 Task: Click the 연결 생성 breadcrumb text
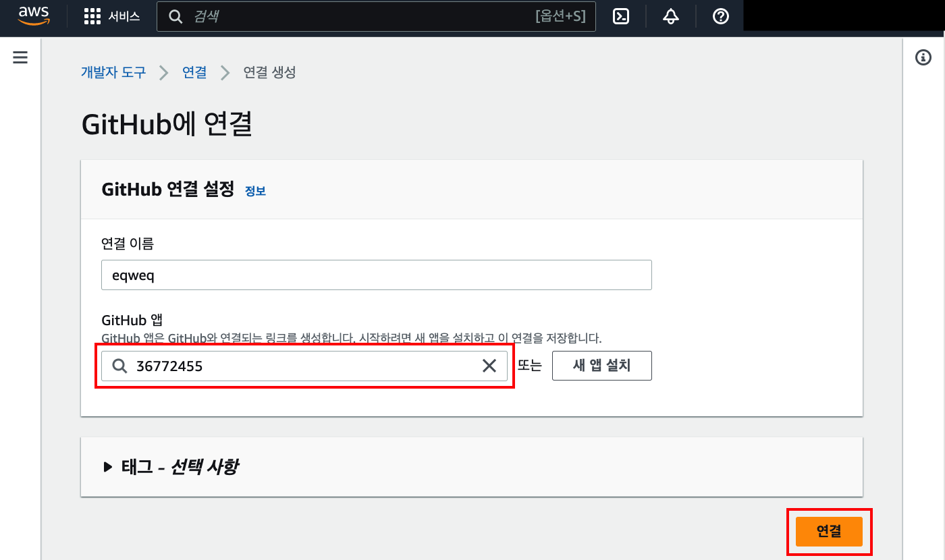coord(269,72)
